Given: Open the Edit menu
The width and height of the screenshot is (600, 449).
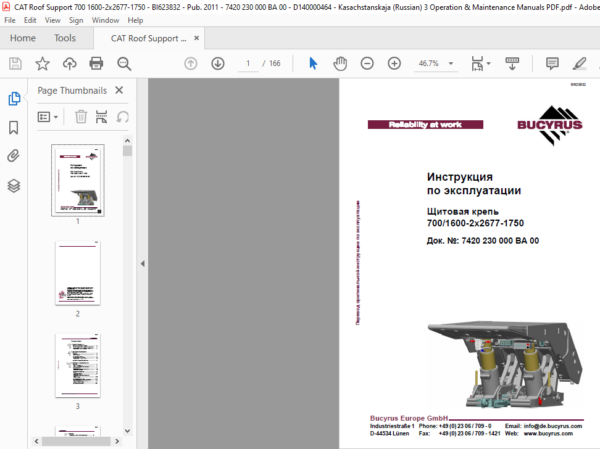Looking at the screenshot, I should 30,20.
